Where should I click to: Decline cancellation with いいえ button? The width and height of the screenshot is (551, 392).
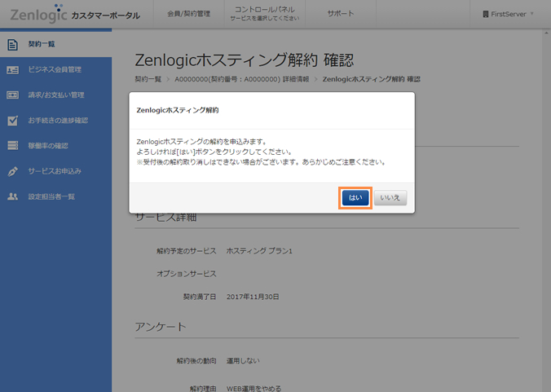tap(390, 197)
